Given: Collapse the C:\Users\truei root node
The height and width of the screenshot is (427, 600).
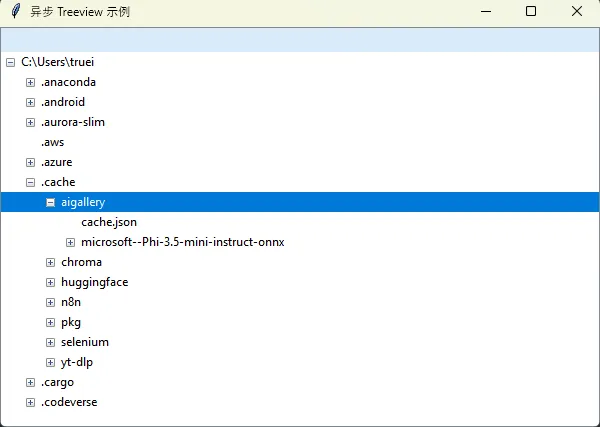Looking at the screenshot, I should coord(10,62).
